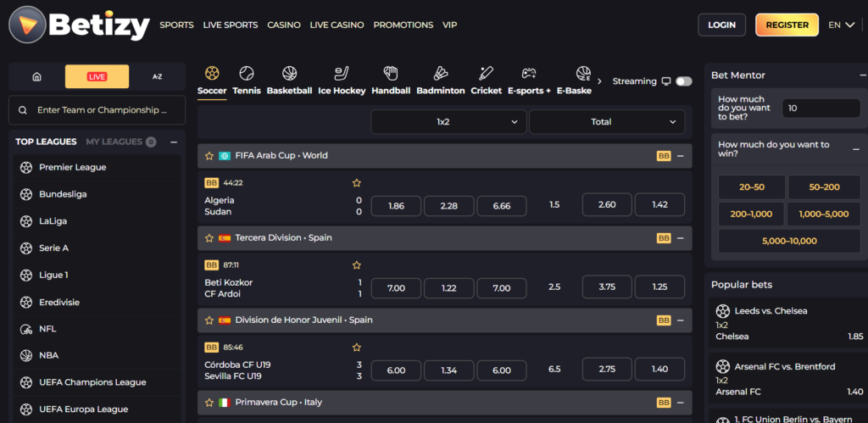Collapse the Bet Mentor panel

[862, 75]
